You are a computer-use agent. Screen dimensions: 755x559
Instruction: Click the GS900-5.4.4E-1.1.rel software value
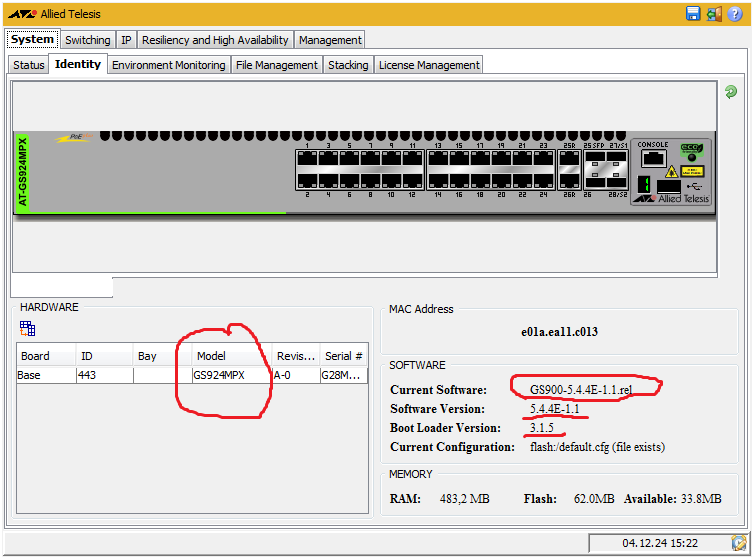(581, 390)
